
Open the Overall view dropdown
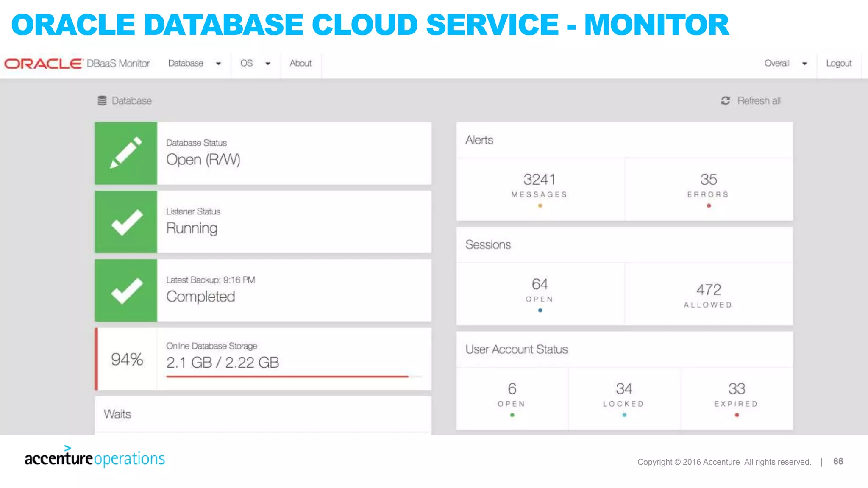786,64
